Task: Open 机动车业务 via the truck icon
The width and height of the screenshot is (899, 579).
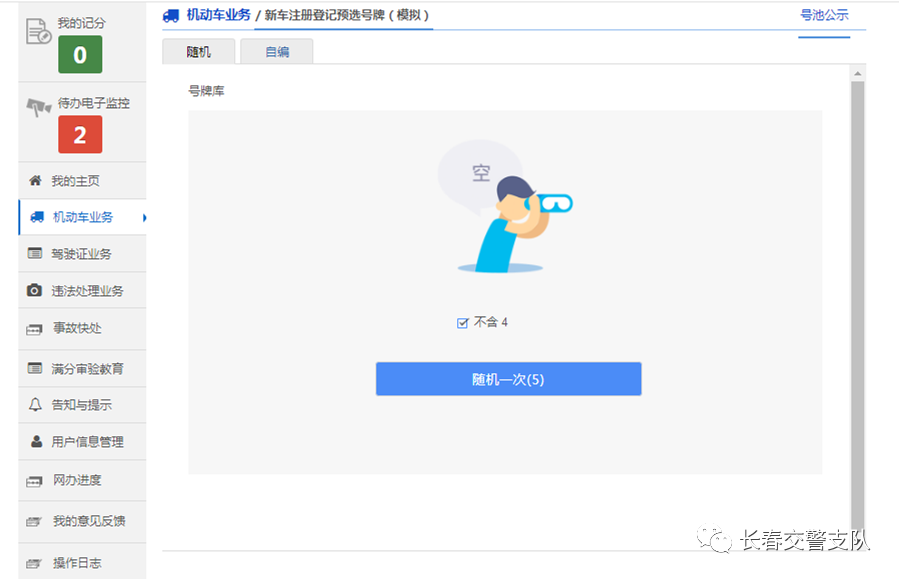Action: coord(36,216)
